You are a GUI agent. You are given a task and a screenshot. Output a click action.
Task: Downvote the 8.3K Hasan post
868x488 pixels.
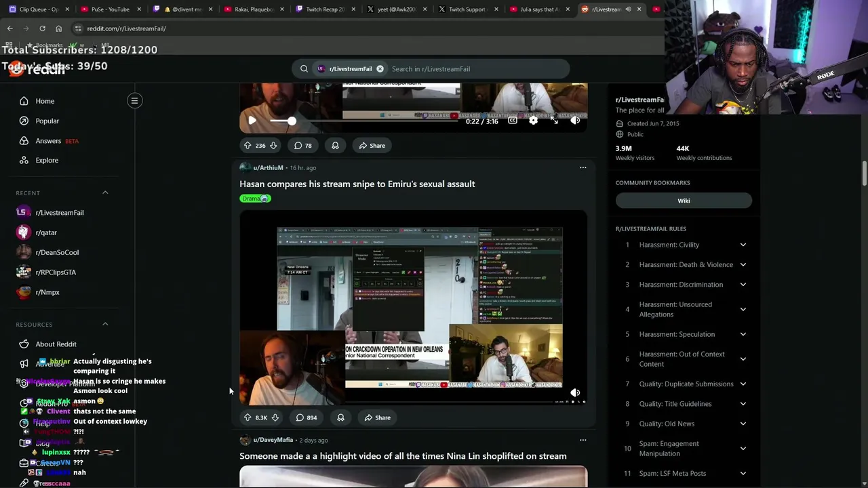tap(275, 418)
